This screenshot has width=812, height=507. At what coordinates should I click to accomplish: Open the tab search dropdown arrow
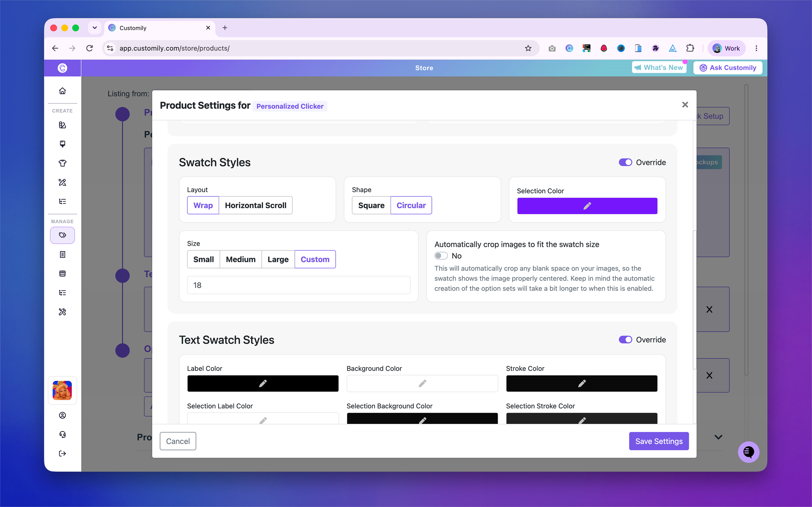click(95, 28)
